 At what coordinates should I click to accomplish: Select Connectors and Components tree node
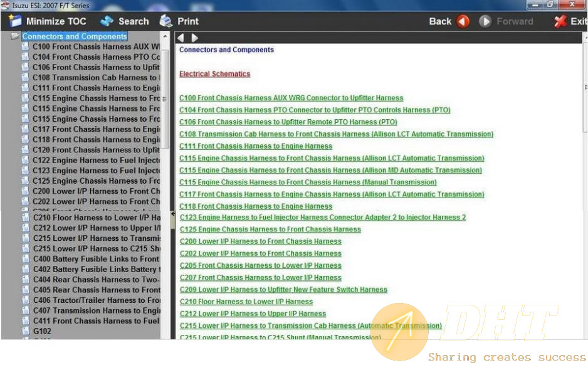[x=74, y=36]
